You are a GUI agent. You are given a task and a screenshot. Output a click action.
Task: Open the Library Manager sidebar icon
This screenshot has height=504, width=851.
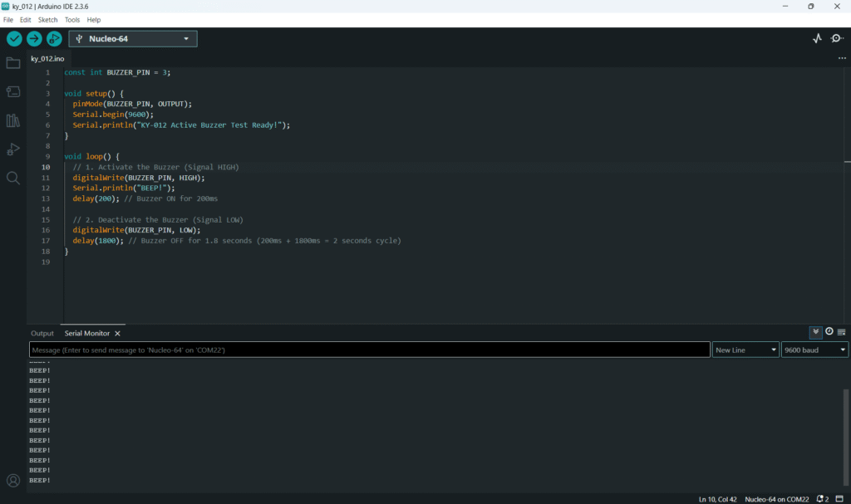point(13,120)
